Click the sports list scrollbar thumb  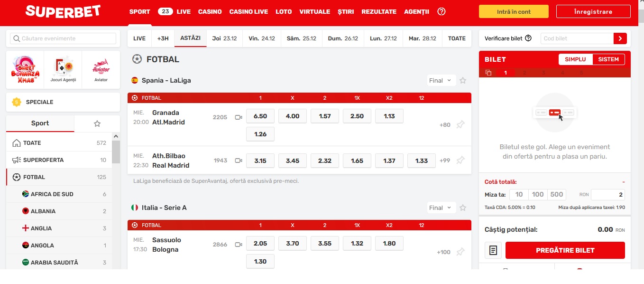tap(116, 152)
